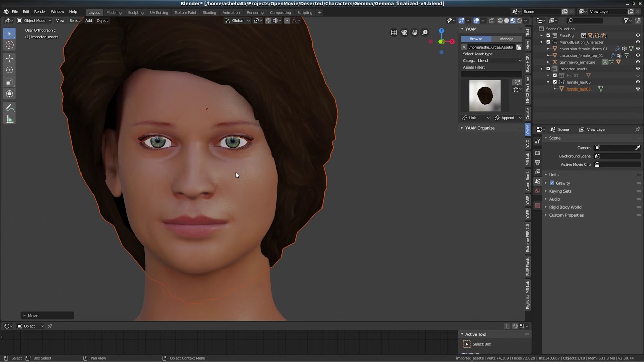Uncheck the FaceRig collection checkbox
The image size is (644, 362).
point(548,36)
